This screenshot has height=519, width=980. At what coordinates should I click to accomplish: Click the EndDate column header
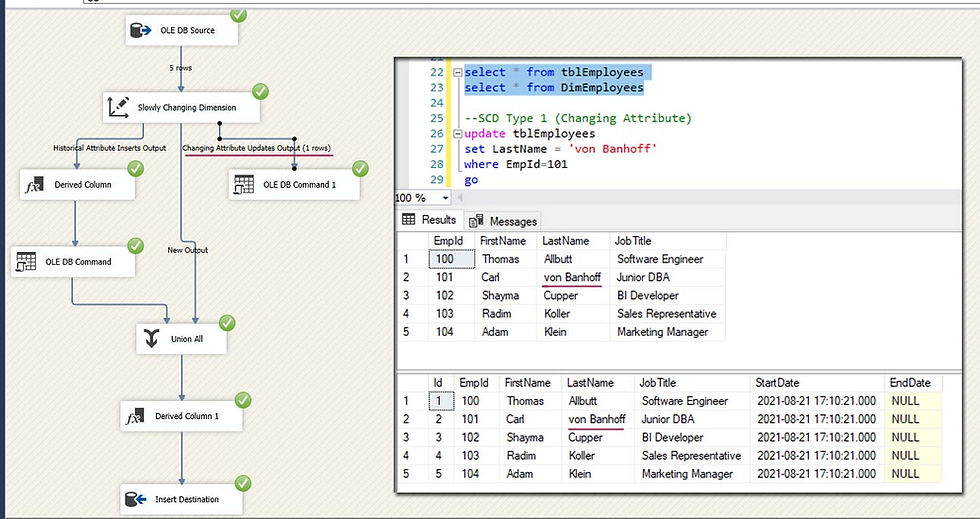(x=913, y=383)
